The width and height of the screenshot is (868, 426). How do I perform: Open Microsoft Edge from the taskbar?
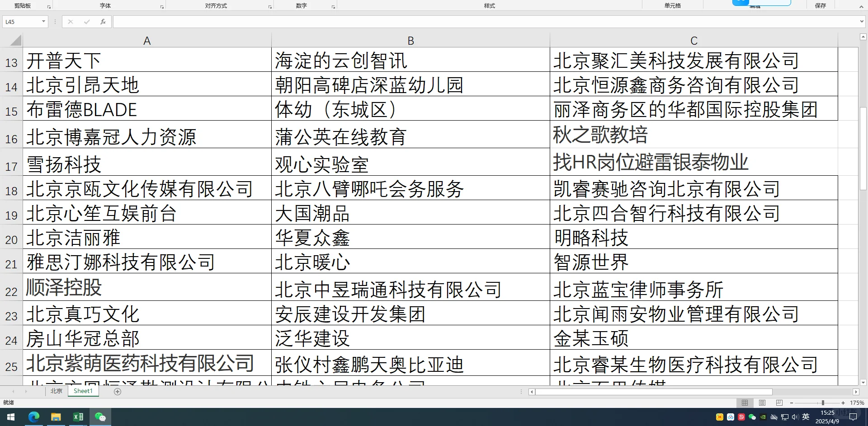point(34,417)
